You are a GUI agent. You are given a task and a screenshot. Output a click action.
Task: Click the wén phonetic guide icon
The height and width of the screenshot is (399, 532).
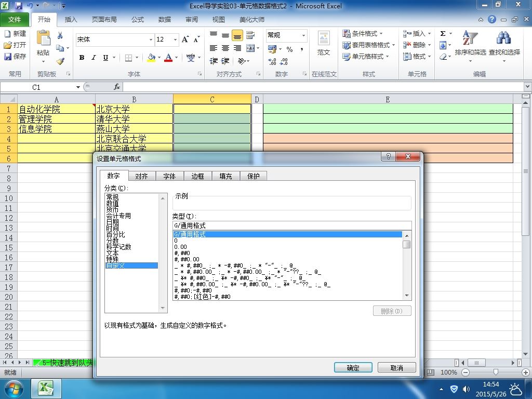[x=191, y=58]
